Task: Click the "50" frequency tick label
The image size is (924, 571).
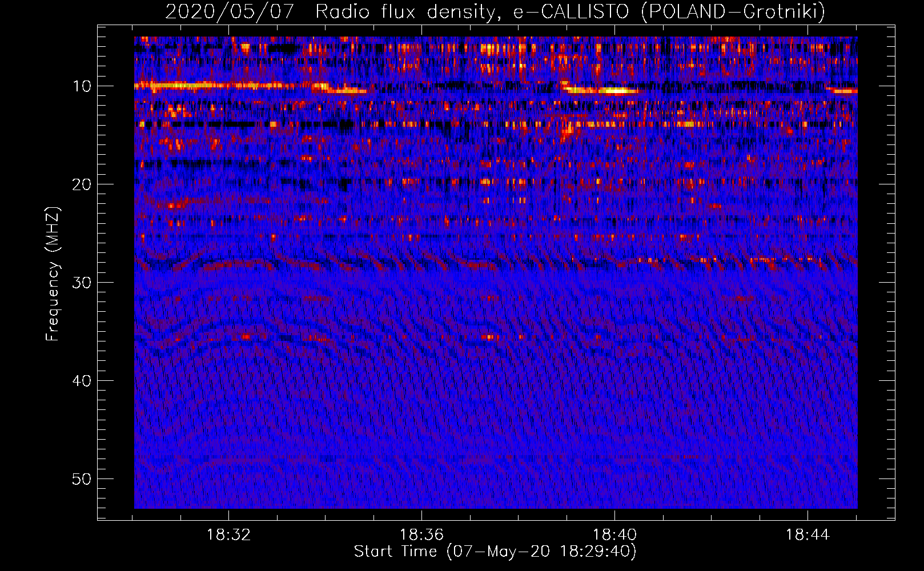Action: (82, 479)
